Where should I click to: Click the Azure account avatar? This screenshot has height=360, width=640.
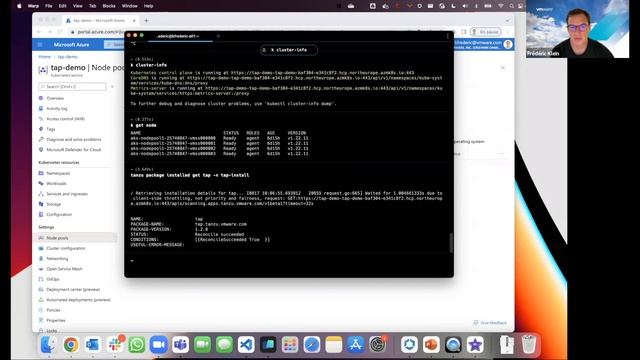click(x=508, y=44)
